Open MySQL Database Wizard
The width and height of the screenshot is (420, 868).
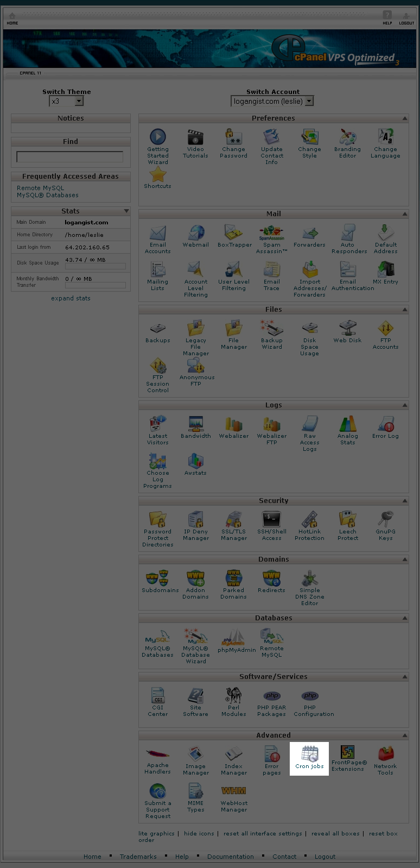[195, 646]
